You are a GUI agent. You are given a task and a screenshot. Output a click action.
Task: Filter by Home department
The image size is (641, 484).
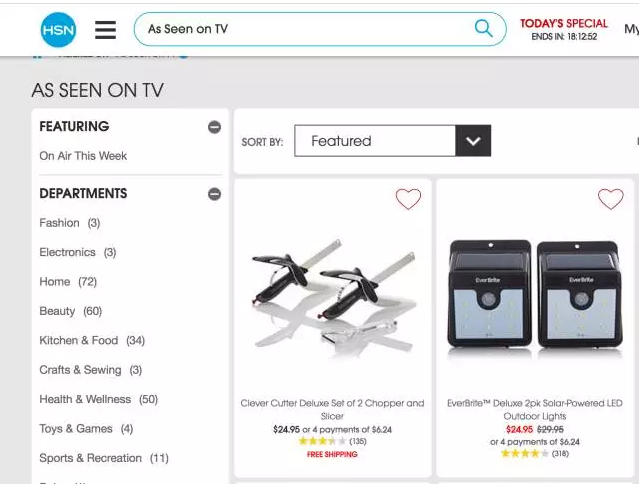pyautogui.click(x=68, y=282)
